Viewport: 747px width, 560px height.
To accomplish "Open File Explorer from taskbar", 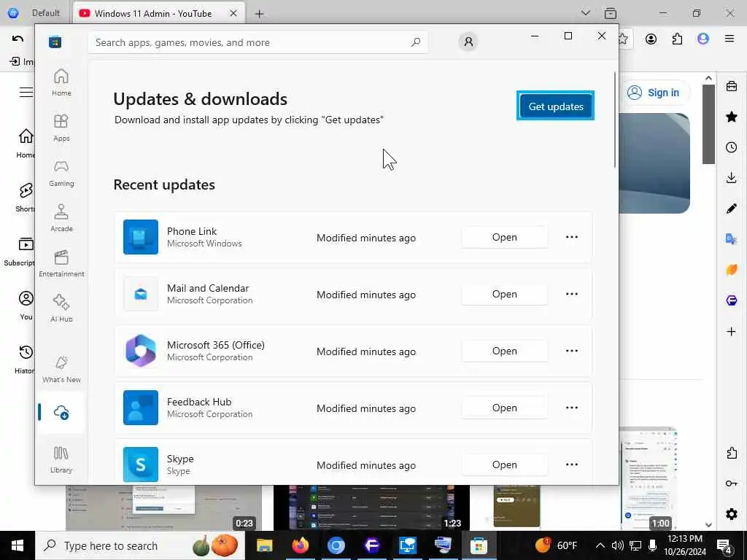I will [264, 545].
